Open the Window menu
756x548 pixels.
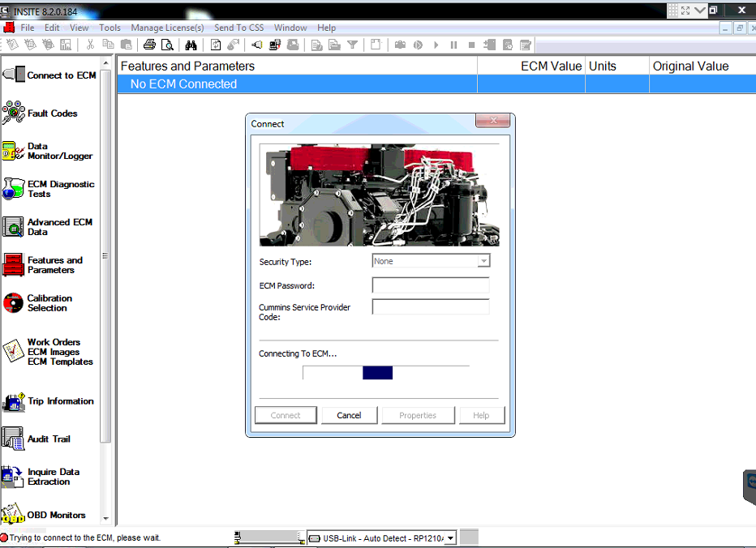[x=290, y=28]
